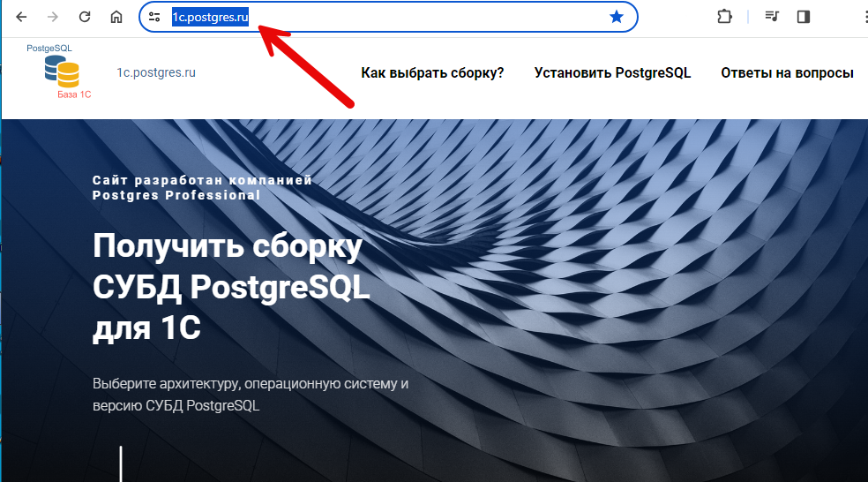Toggle the browser side panel icon
Viewport: 868px width, 482px height.
804,17
